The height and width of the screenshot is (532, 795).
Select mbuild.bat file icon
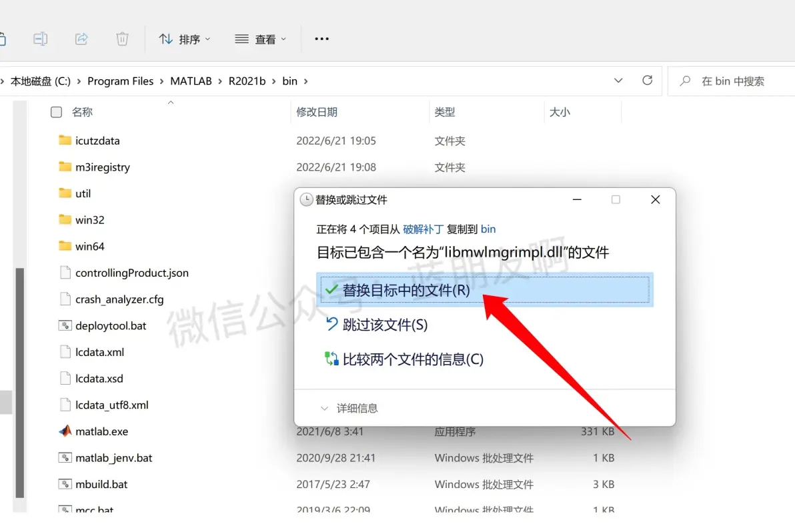pos(65,484)
